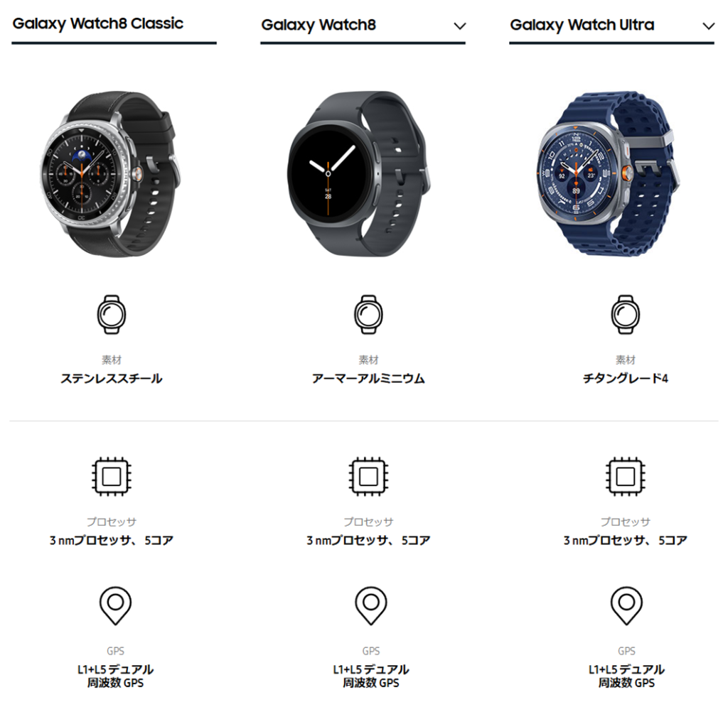Click the GPS pin icon for Galaxy Watch Ultra

[626, 605]
